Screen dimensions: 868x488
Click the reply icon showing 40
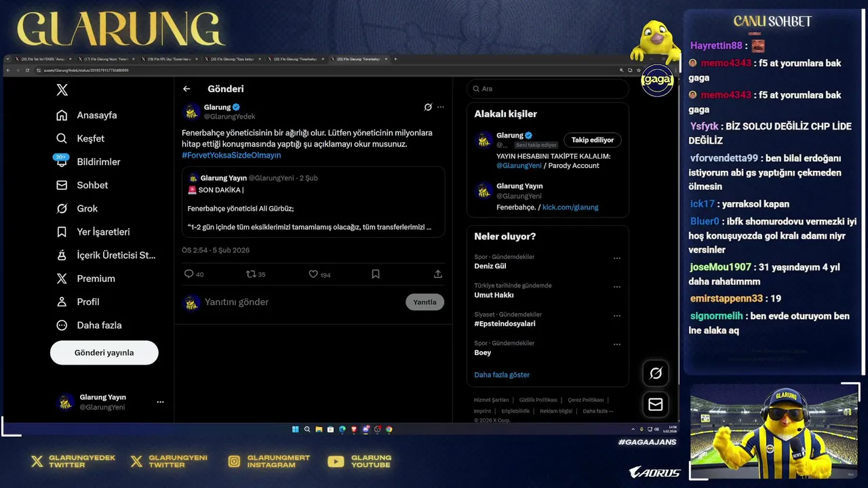pos(189,274)
